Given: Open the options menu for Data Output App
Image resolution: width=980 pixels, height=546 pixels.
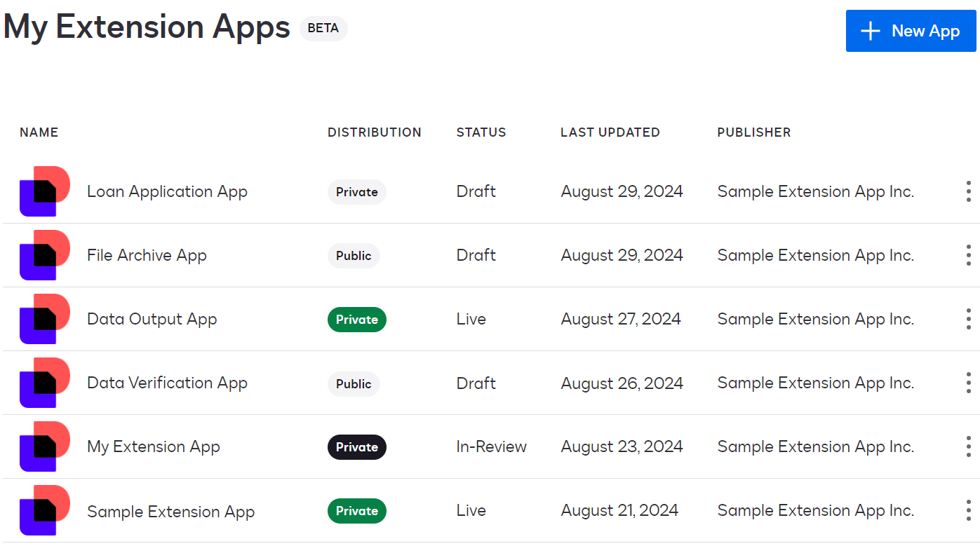Looking at the screenshot, I should tap(967, 318).
